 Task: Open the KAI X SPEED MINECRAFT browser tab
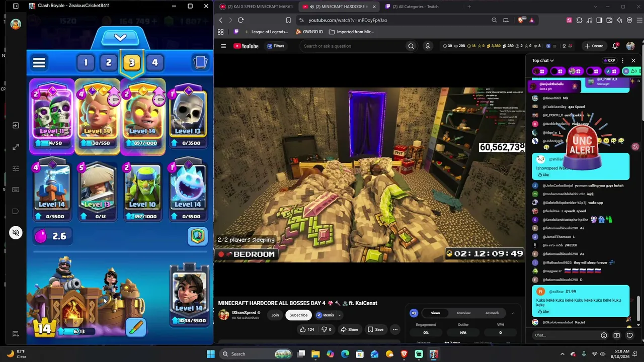(256, 7)
